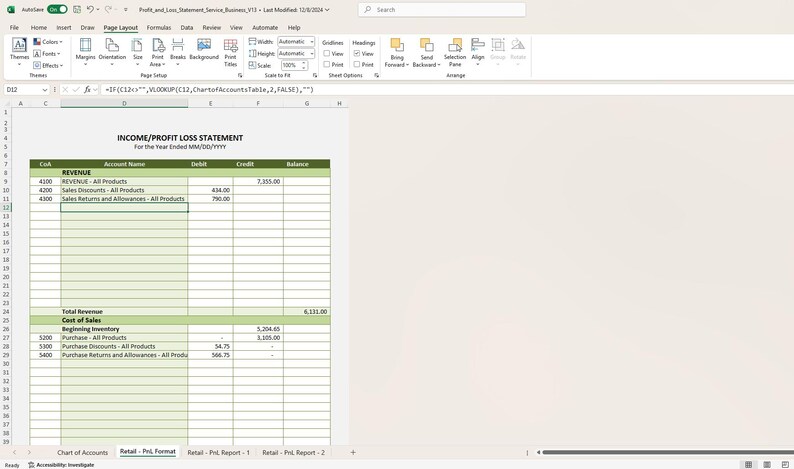
Task: Click the Search box
Action: coord(442,10)
